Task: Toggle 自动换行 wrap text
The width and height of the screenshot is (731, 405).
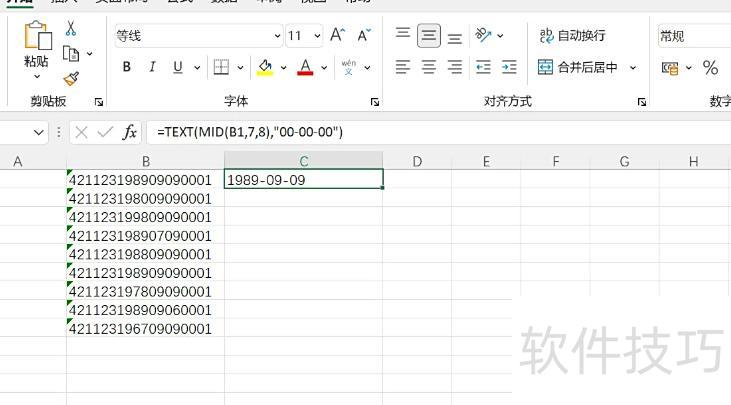Action: pos(572,35)
